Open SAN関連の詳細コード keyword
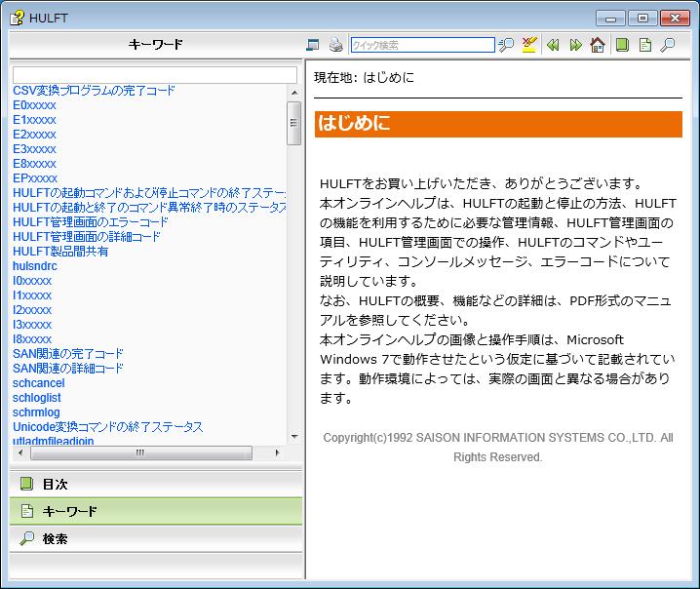 tap(68, 369)
